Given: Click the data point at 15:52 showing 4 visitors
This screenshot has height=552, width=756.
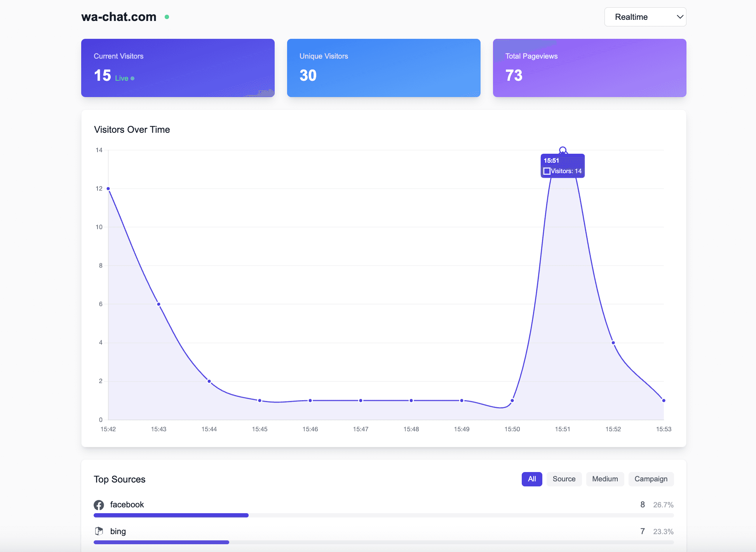Looking at the screenshot, I should click(613, 342).
